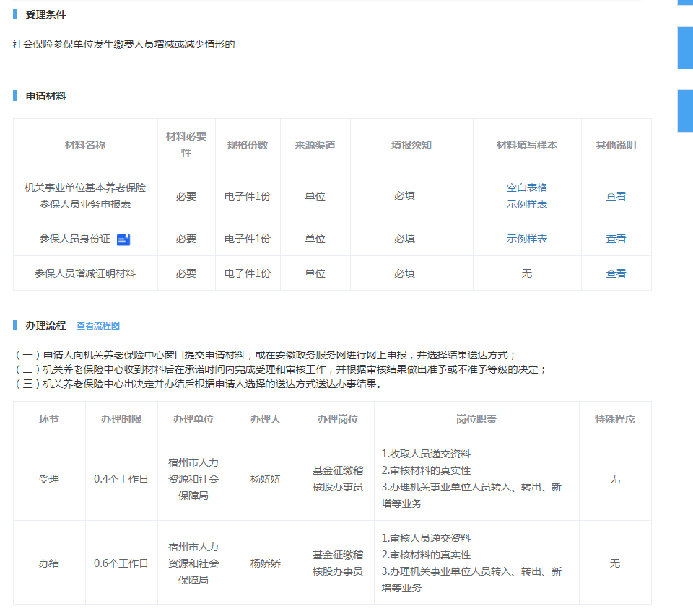Image resolution: width=693 pixels, height=616 pixels.
Task: Click the 受理 step cell in the process table
Action: (x=49, y=479)
